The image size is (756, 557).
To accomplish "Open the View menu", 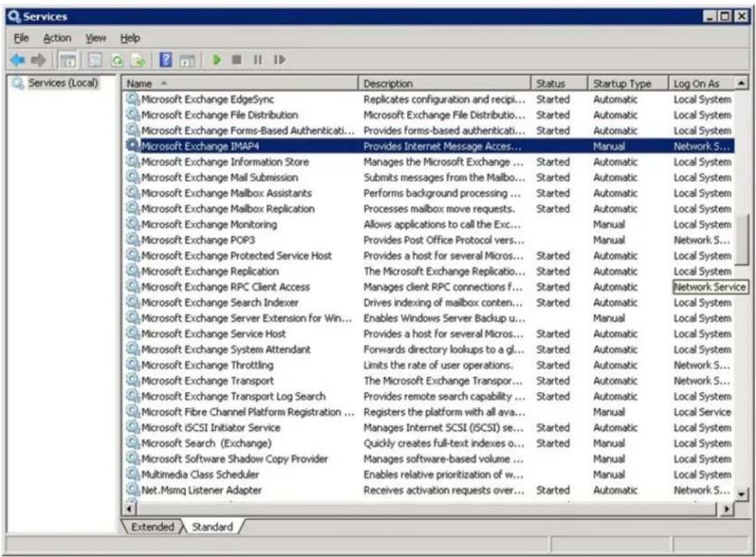I will coord(95,38).
